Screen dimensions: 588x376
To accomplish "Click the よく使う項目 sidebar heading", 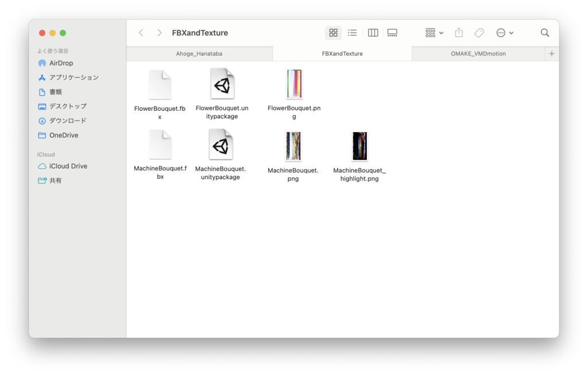I will tap(52, 51).
